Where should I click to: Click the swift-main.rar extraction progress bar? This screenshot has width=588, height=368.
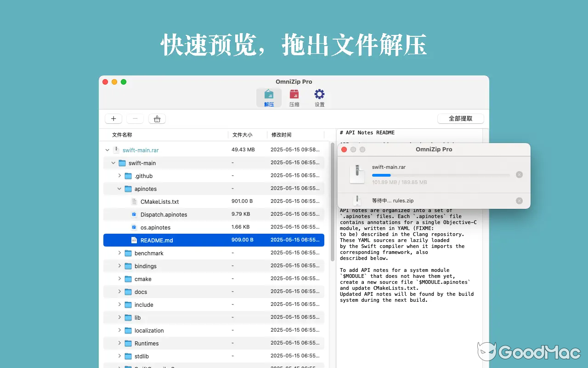pos(441,175)
